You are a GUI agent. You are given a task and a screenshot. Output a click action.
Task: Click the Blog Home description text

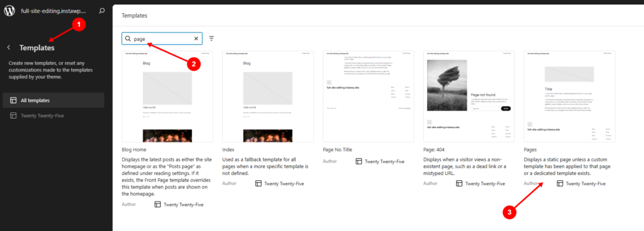point(167,176)
